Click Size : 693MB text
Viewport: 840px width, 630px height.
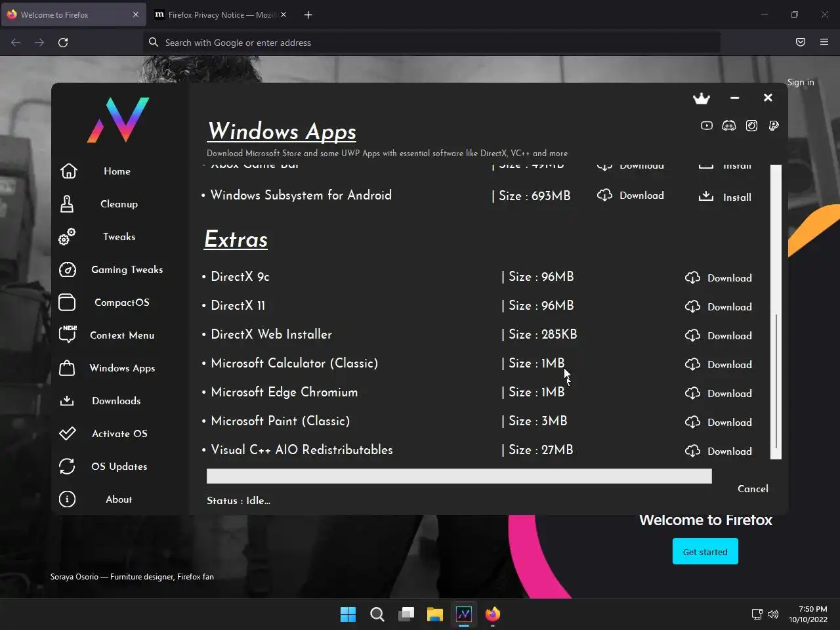click(534, 196)
